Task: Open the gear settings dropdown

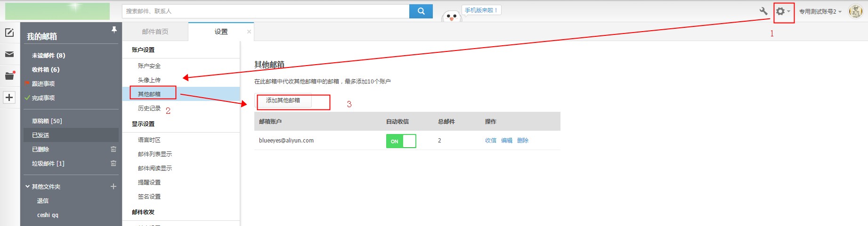Action: click(783, 11)
